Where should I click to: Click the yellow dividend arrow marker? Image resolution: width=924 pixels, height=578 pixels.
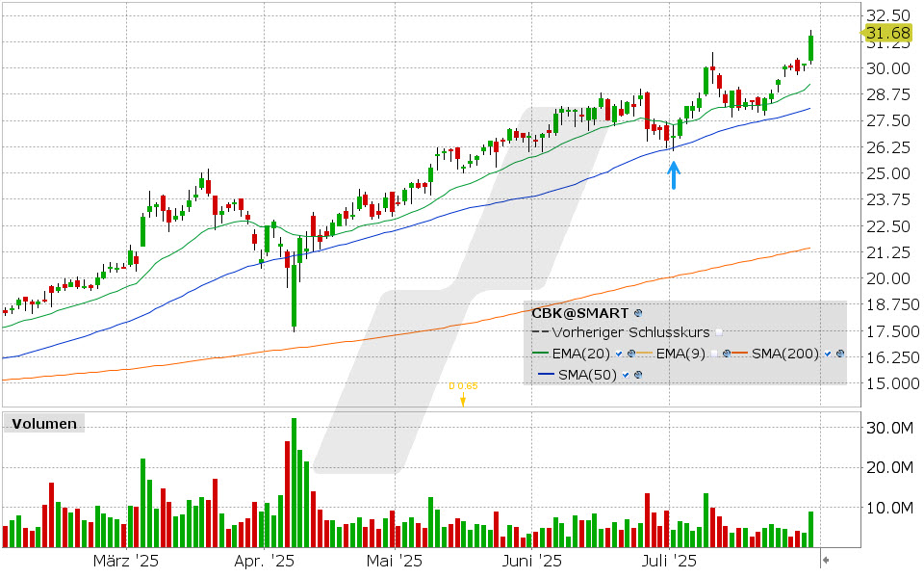[x=463, y=401]
